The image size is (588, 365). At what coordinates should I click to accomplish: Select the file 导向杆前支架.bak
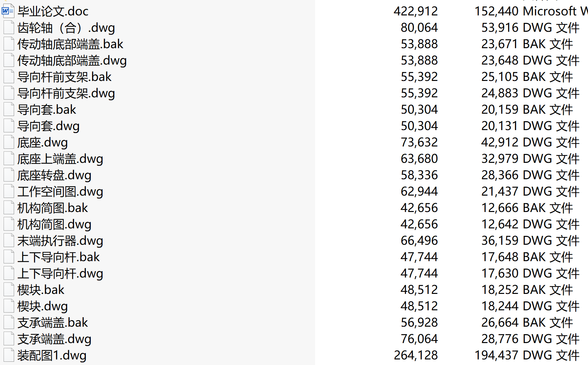[65, 77]
